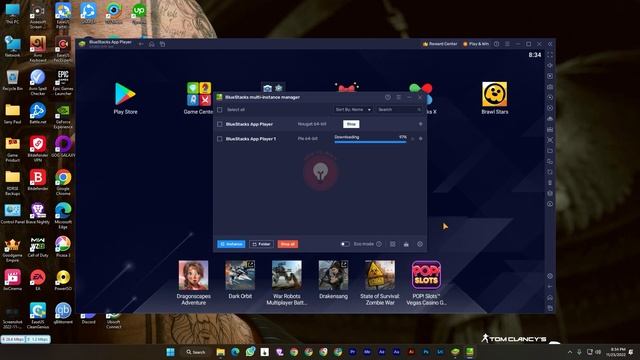
Task: Open the multi-instance manager help icon
Action: point(388,97)
